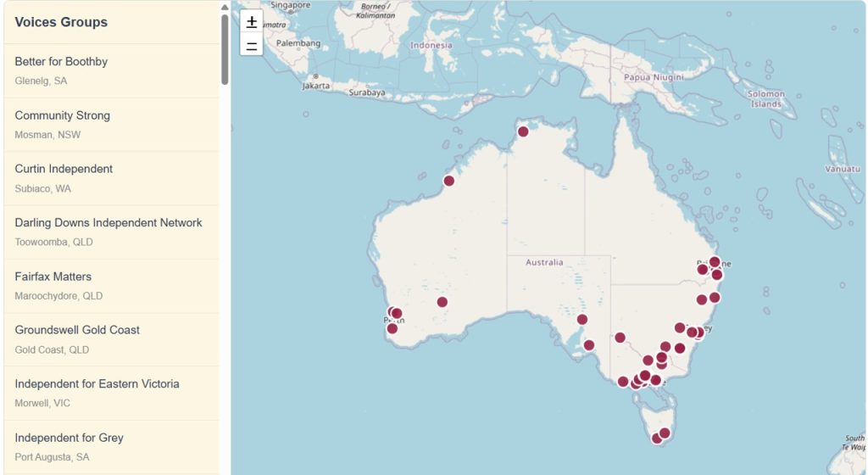Click the Morwell, VIC location text

coord(42,403)
